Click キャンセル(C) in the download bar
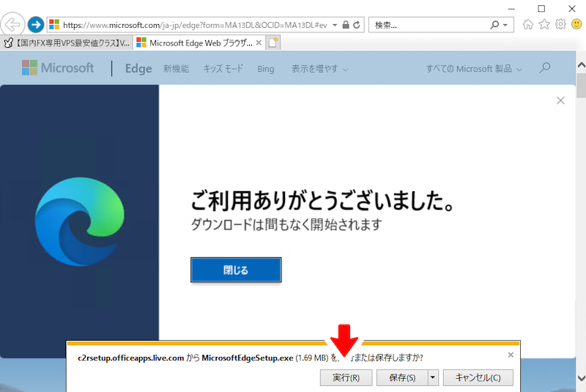586x392 pixels. click(x=478, y=378)
